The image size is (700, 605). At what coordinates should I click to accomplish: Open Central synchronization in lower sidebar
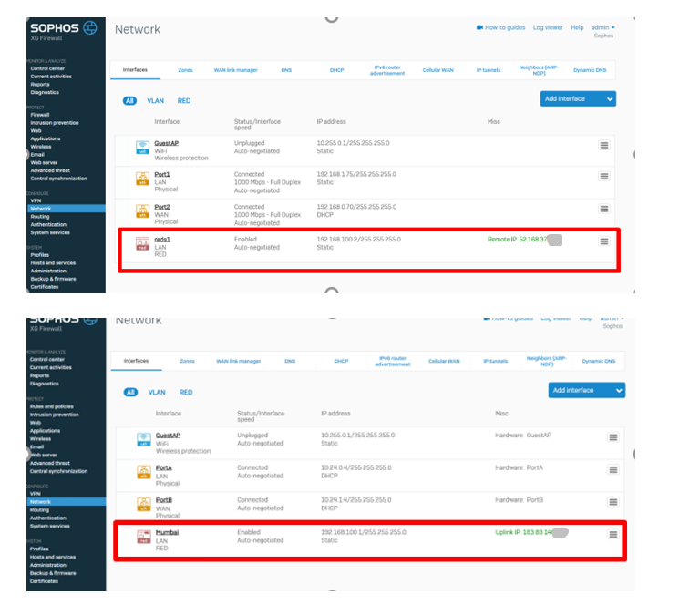coord(58,471)
